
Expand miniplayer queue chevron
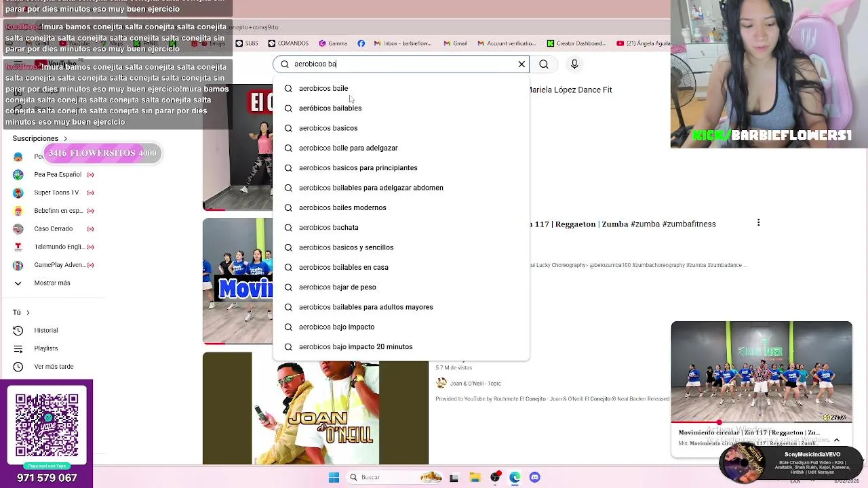click(x=837, y=440)
